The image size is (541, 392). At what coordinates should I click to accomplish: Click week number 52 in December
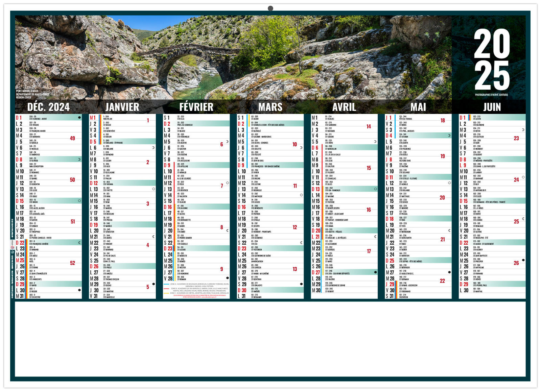(x=72, y=263)
